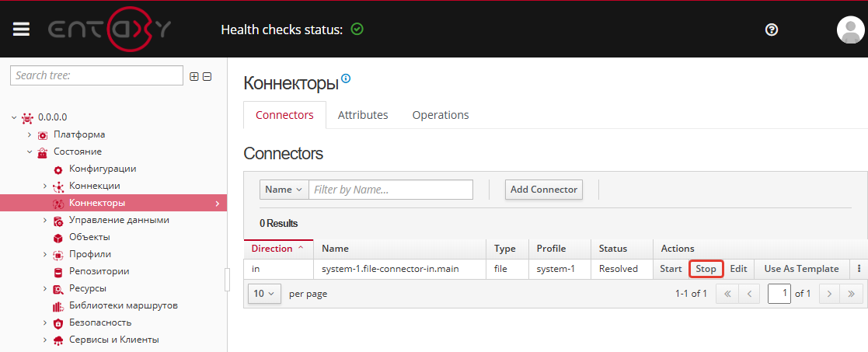Image resolution: width=868 pixels, height=352 pixels.
Task: Switch to the Operations tab
Action: pos(441,115)
